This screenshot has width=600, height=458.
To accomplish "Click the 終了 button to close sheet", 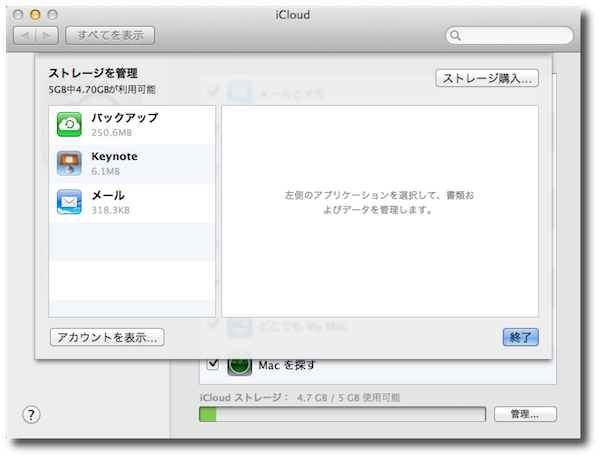I will click(520, 337).
